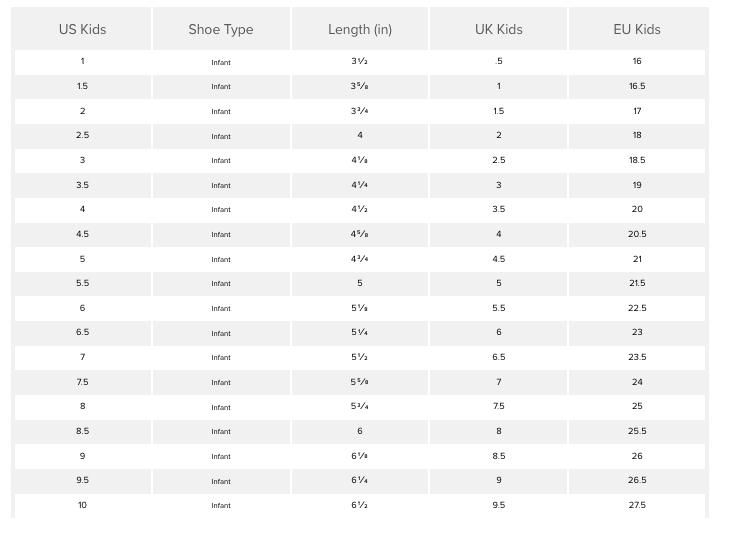The image size is (740, 534).
Task: Select the Infant cell for US size 10
Action: point(221,505)
